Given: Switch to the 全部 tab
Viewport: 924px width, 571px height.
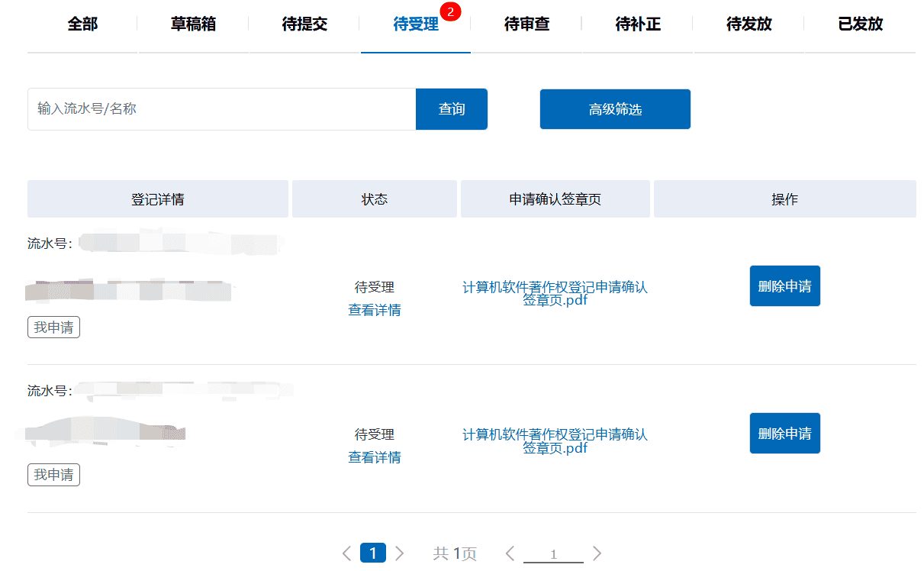Looking at the screenshot, I should coord(82,24).
